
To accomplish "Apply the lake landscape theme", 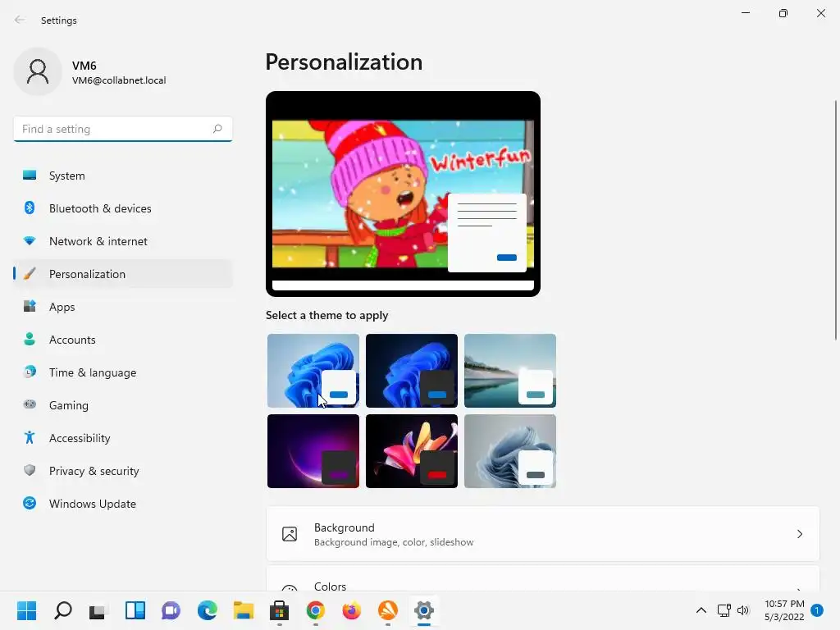I will coord(510,370).
